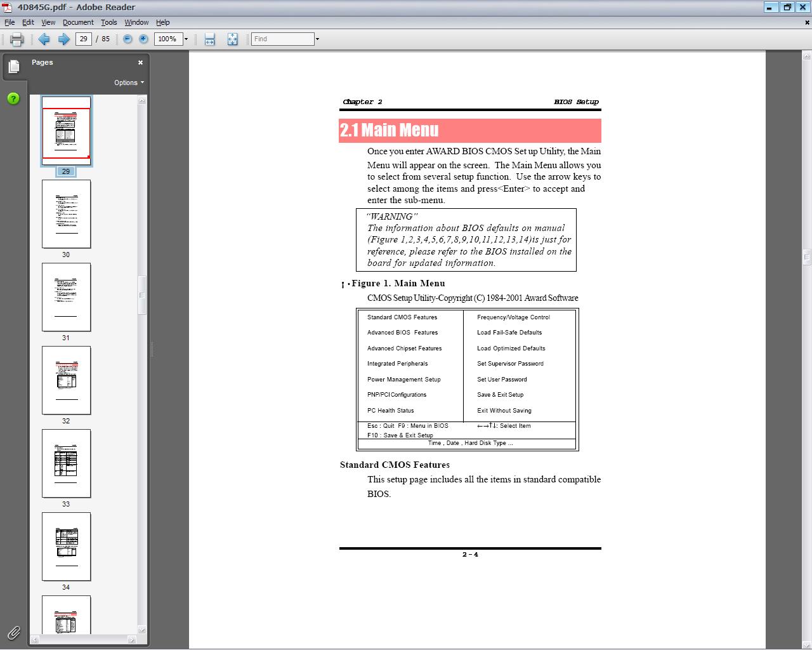Open the View menu
The image size is (812, 650).
click(48, 22)
